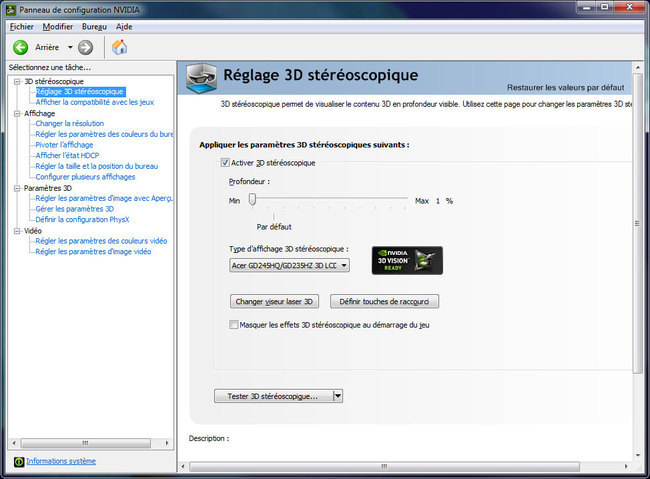Click the Tester 3D stéréoscopique button
The width and height of the screenshot is (650, 479).
click(274, 396)
